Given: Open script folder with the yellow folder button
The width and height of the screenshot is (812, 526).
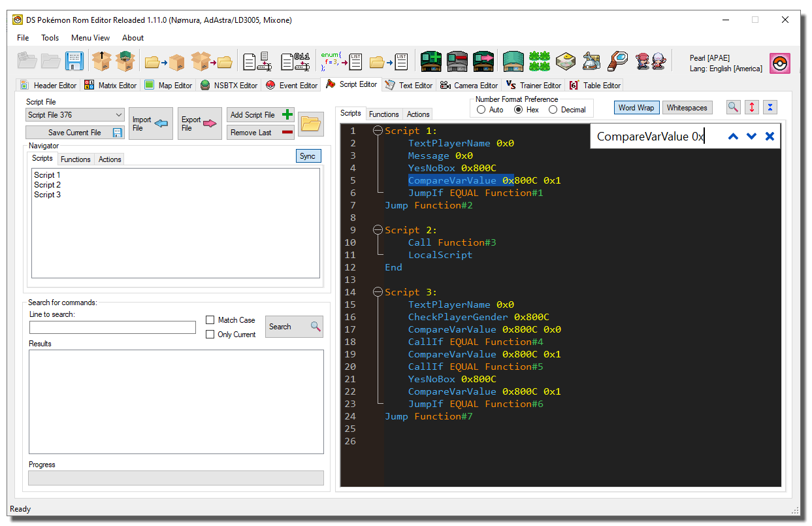Looking at the screenshot, I should click(311, 123).
